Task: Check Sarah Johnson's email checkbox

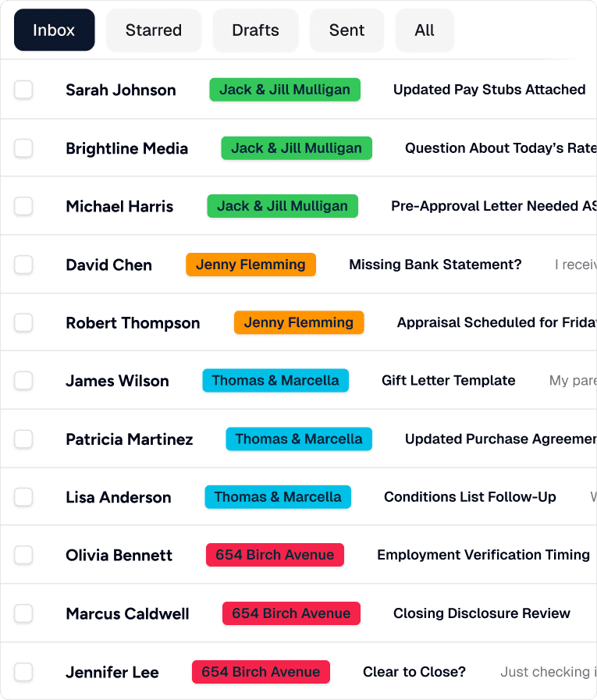Action: 23,90
